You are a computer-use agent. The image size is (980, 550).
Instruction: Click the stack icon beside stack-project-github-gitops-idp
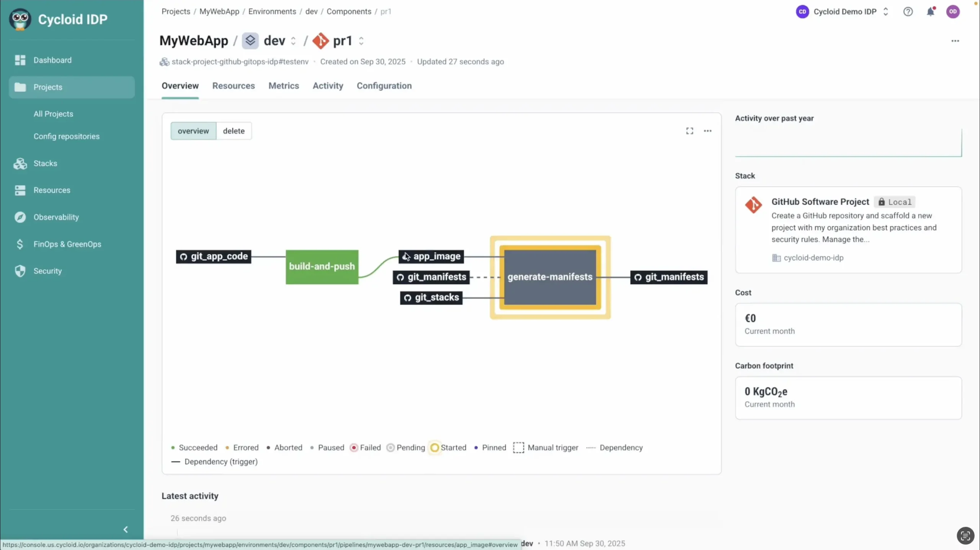tap(164, 62)
